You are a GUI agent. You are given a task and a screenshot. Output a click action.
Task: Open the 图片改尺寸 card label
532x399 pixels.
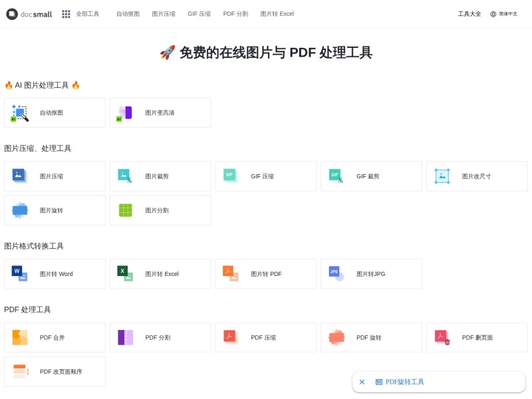(476, 176)
